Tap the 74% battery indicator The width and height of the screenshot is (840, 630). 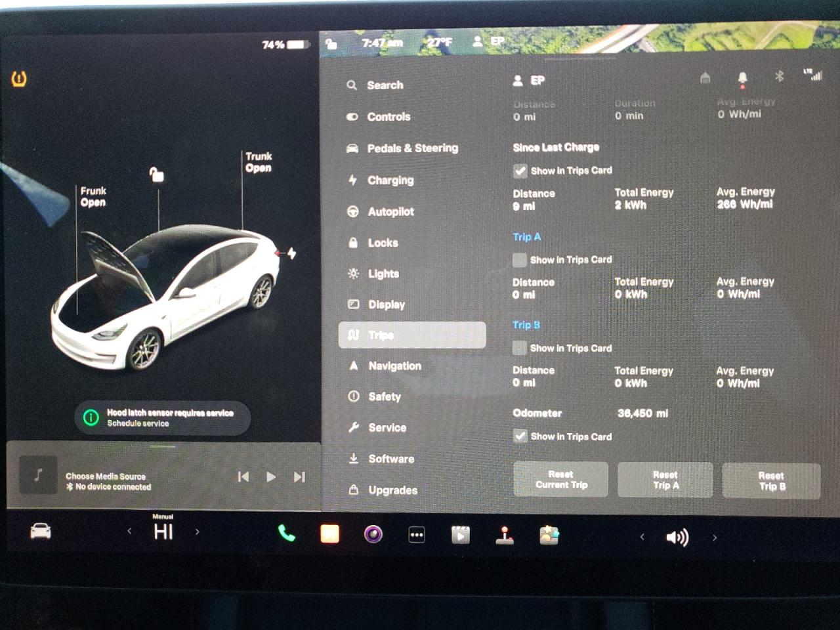285,45
